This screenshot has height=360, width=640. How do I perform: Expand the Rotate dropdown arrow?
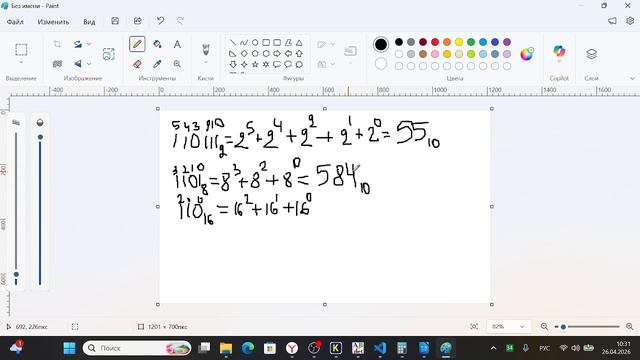89,44
